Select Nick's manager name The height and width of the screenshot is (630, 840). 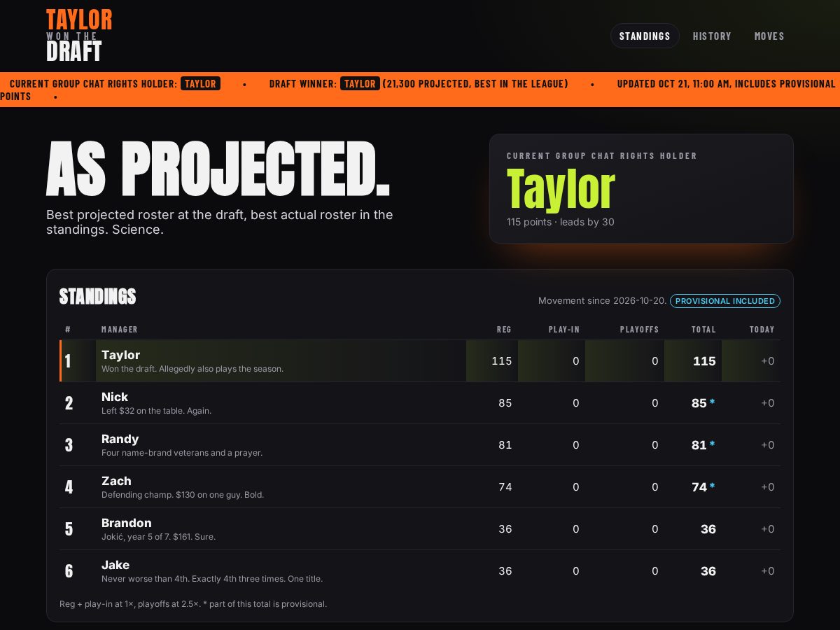115,397
